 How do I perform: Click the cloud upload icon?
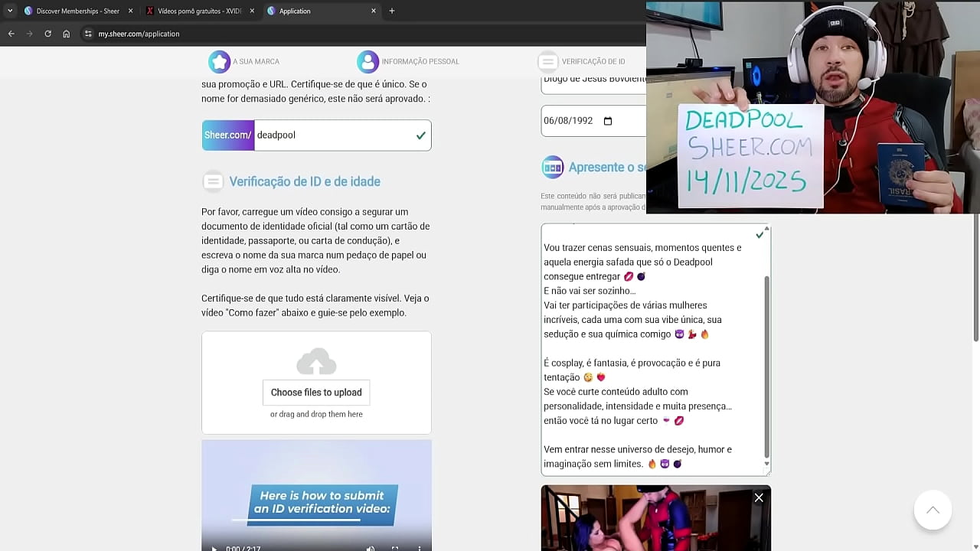[316, 362]
